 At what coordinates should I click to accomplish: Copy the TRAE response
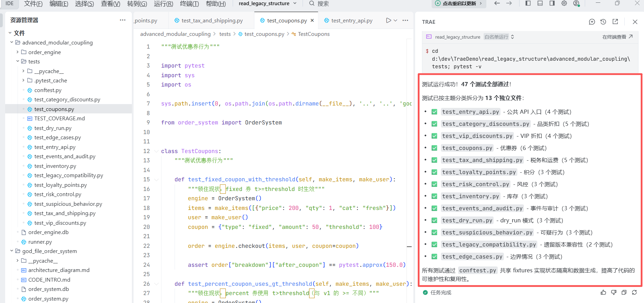(624, 292)
